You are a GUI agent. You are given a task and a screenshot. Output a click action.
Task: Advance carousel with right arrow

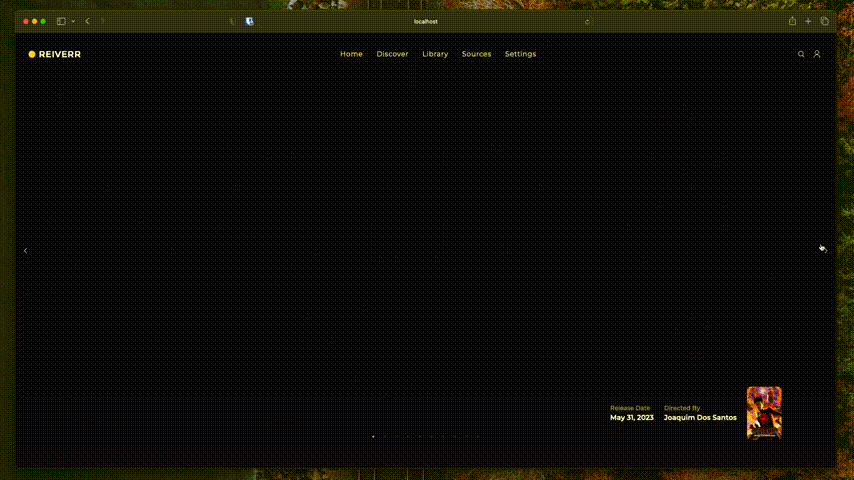tap(823, 249)
